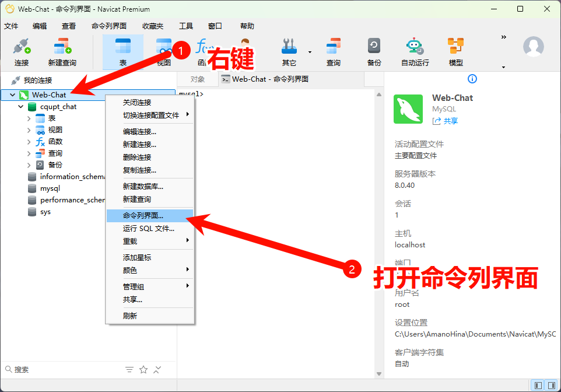Viewport: 561px width, 392px height.
Task: Click the 搜索 search input field
Action: coord(64,369)
